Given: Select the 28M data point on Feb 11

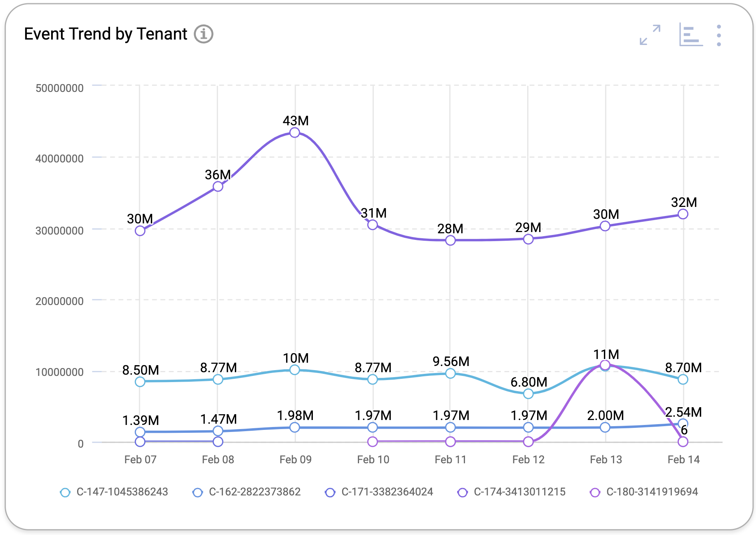Looking at the screenshot, I should [x=451, y=240].
